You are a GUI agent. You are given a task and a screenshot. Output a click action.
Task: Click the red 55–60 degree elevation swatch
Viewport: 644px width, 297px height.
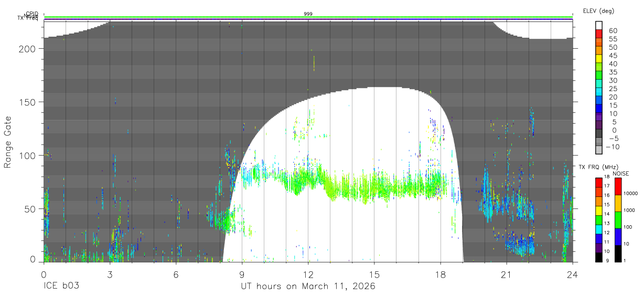coord(599,35)
